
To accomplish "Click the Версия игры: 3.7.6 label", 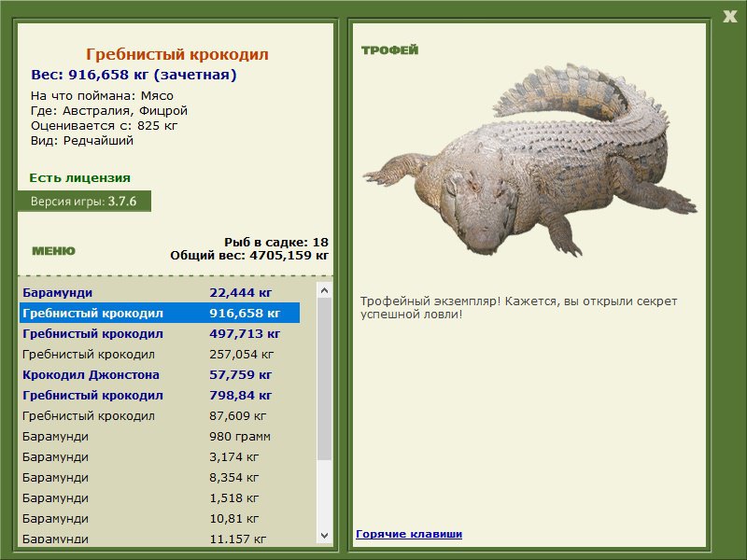I will point(84,201).
